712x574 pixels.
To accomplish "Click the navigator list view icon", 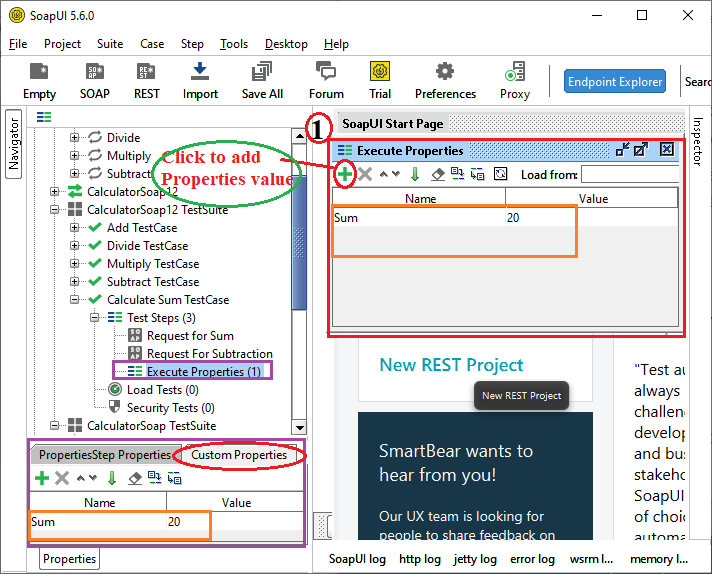I will point(44,117).
